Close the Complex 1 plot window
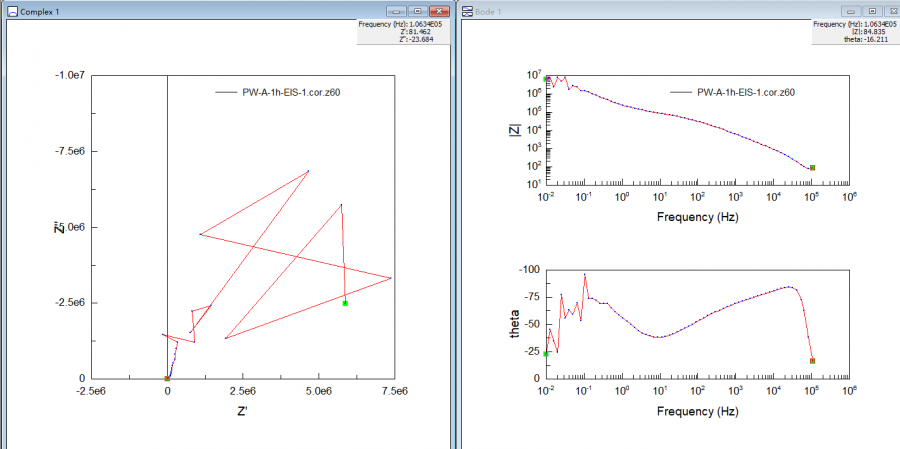Image resolution: width=900 pixels, height=449 pixels. [438, 11]
